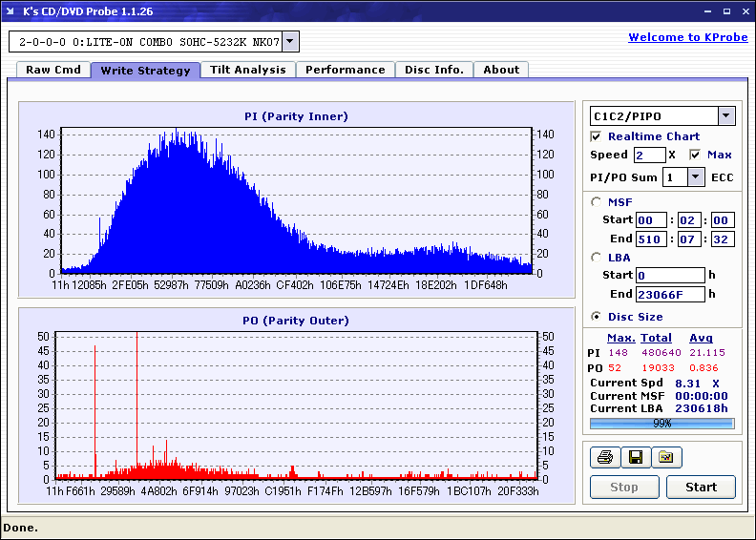Enable the Realtime Chart checkbox
756x540 pixels.
point(597,136)
